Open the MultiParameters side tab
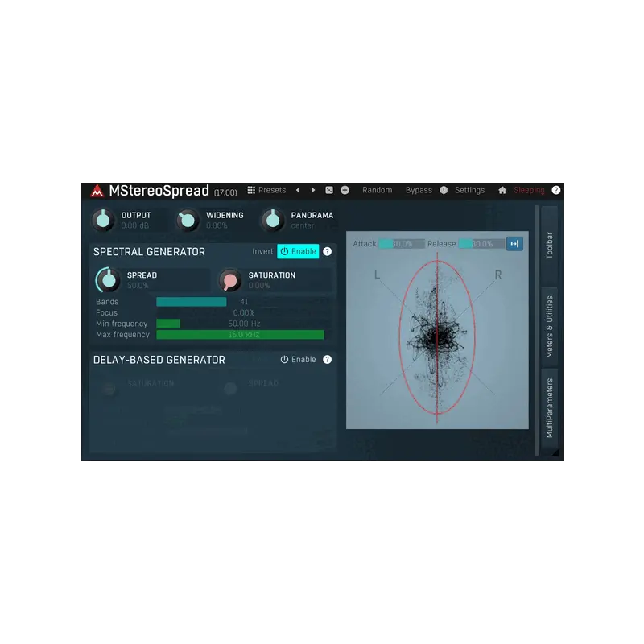The height and width of the screenshot is (644, 644). (x=550, y=408)
